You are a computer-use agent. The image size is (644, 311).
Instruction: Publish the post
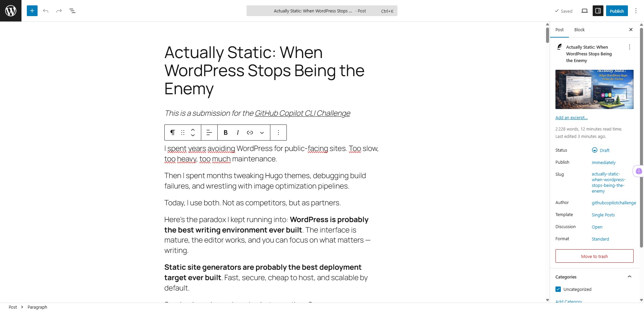click(x=616, y=11)
